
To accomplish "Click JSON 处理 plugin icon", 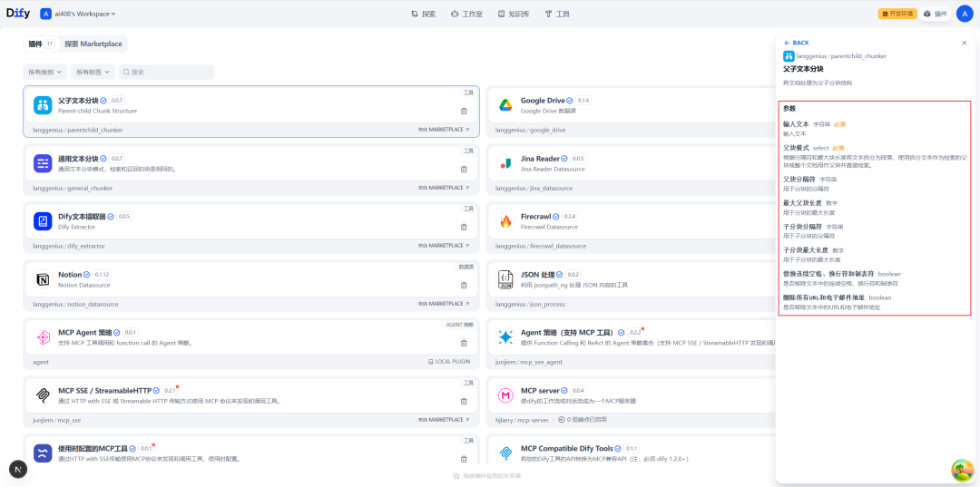I will coord(505,279).
